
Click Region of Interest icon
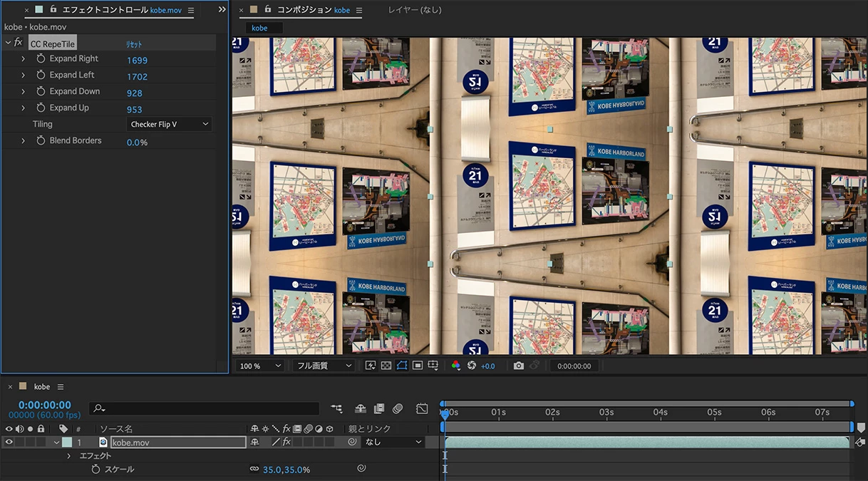click(x=418, y=366)
